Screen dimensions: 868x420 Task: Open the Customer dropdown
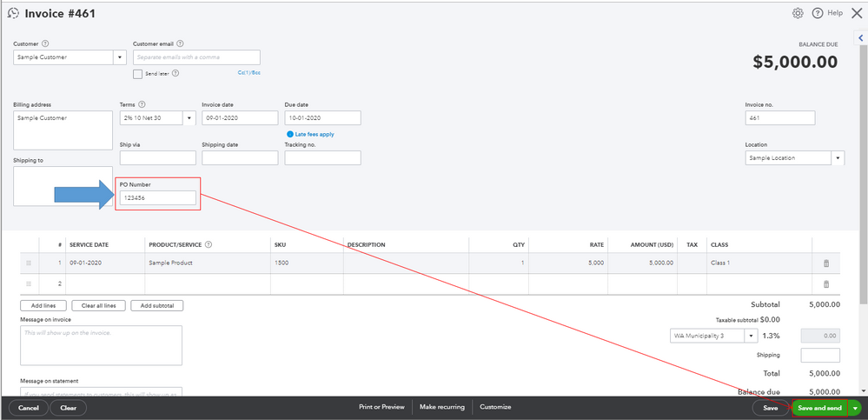coord(120,57)
